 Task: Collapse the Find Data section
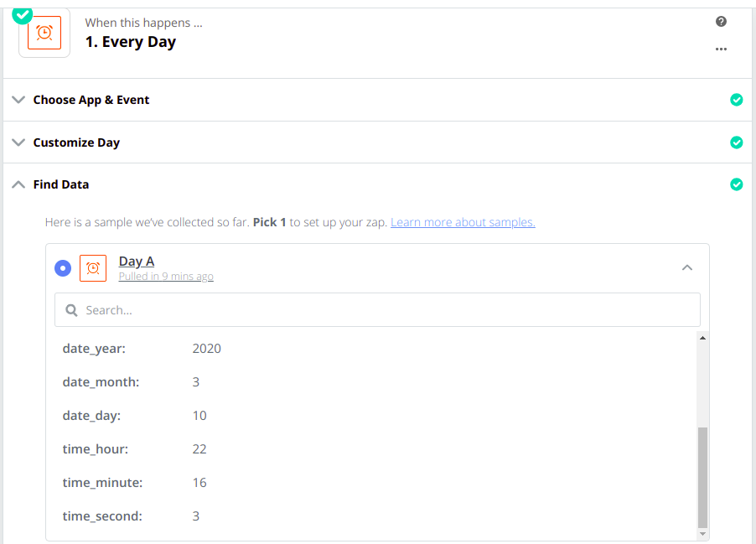click(18, 184)
